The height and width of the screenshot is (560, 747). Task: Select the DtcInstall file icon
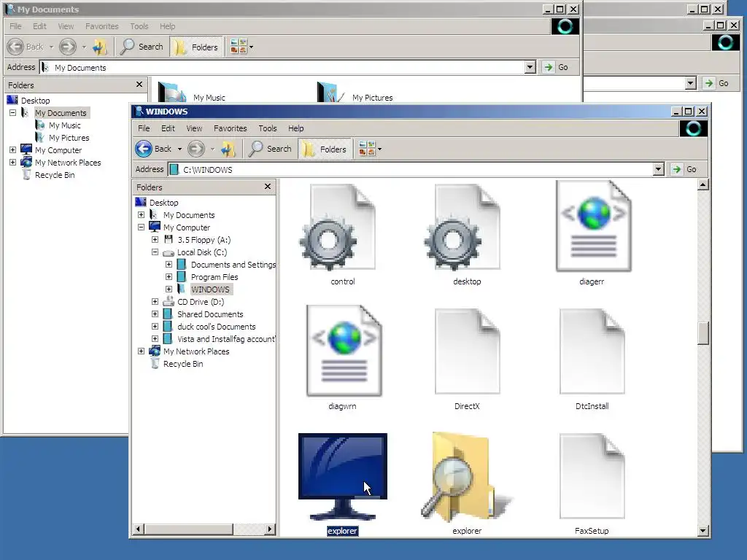click(x=592, y=351)
